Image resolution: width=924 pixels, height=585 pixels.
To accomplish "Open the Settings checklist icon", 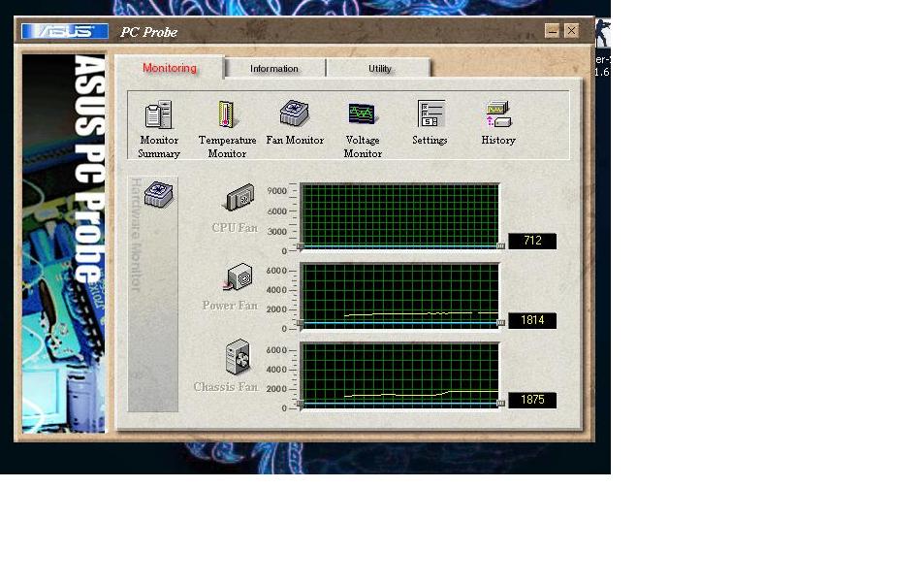I will (430, 114).
